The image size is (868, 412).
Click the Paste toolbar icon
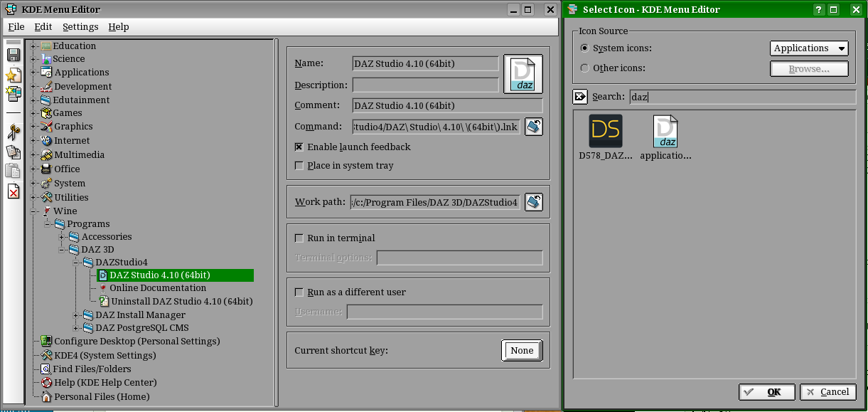point(13,171)
